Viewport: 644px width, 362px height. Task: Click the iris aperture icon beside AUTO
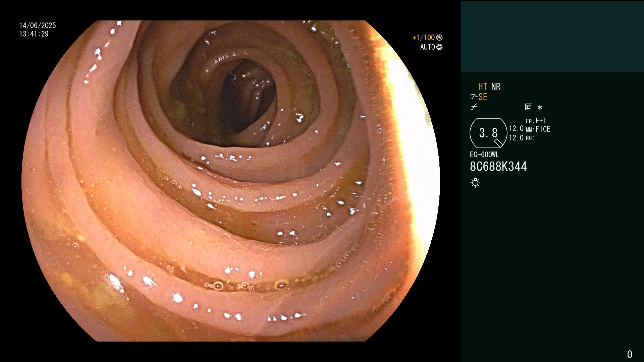click(439, 47)
